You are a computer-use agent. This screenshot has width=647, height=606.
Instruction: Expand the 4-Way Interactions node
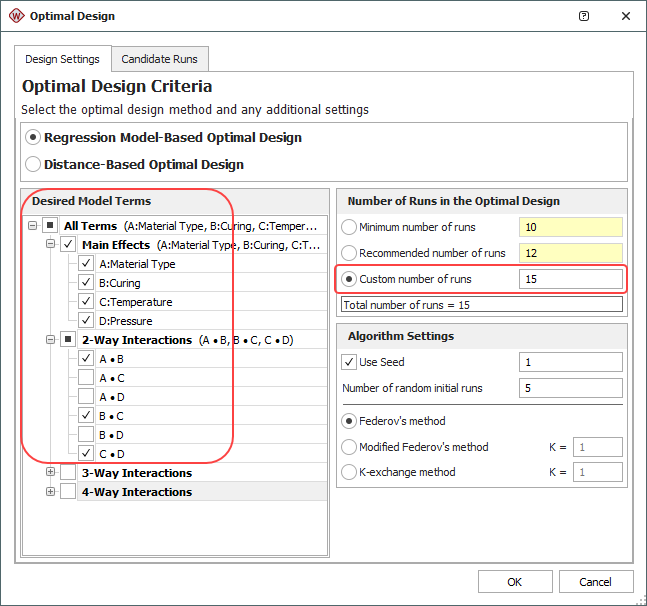pyautogui.click(x=51, y=492)
